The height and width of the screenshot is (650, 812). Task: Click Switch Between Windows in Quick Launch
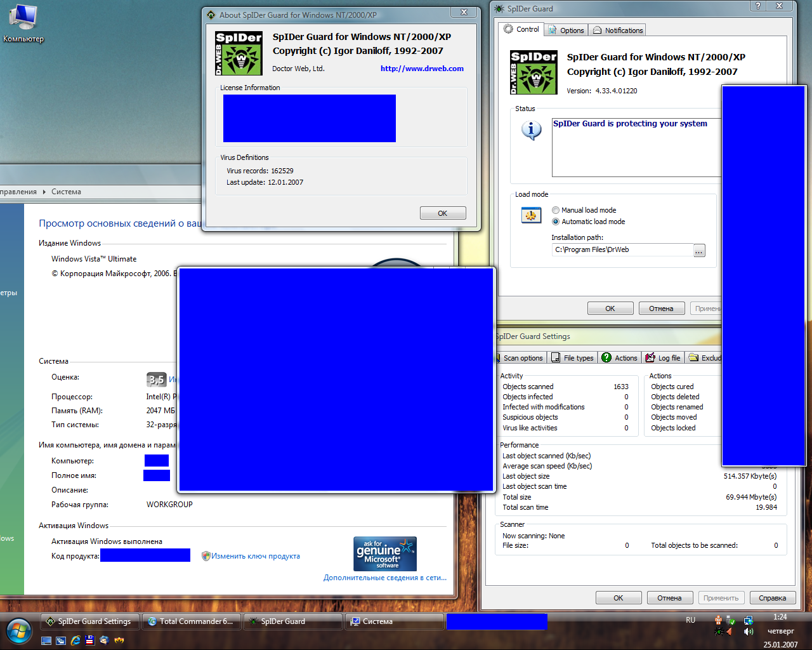pos(61,640)
